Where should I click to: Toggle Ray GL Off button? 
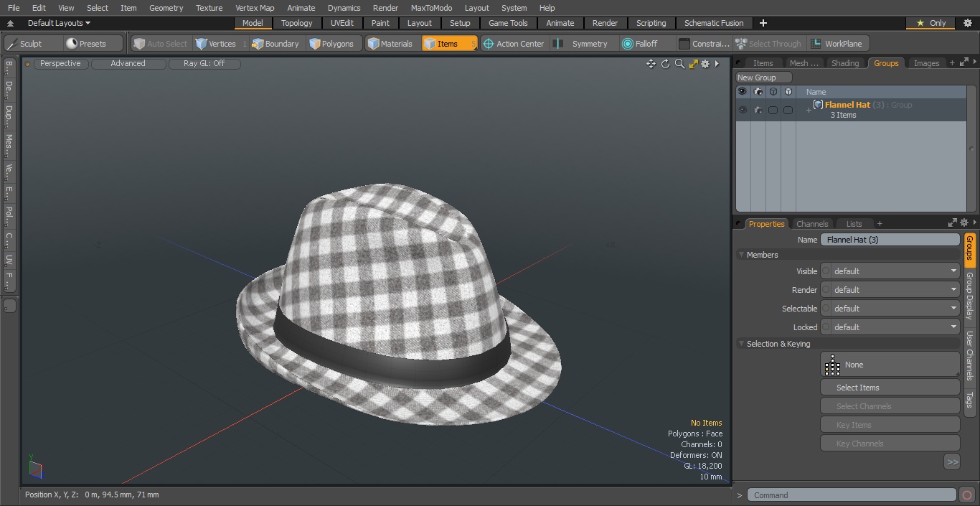coord(204,63)
